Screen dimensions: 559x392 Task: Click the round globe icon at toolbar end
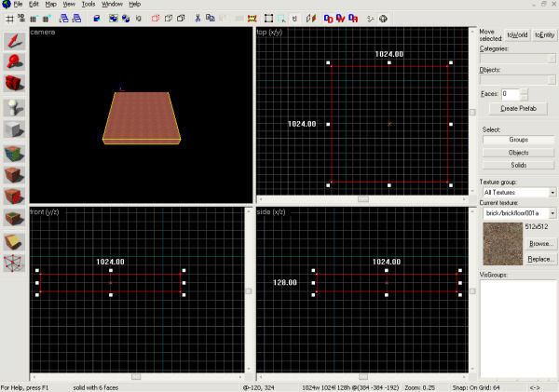383,19
